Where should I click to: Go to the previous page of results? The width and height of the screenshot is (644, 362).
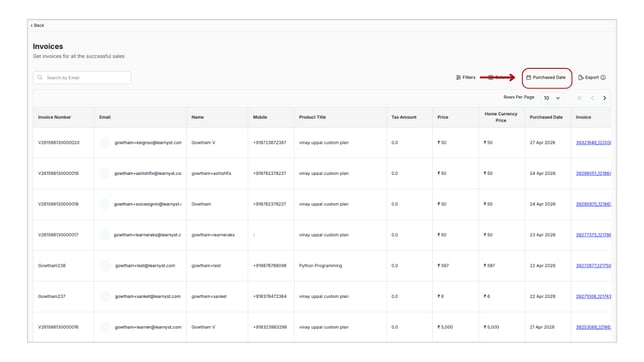[x=592, y=98]
